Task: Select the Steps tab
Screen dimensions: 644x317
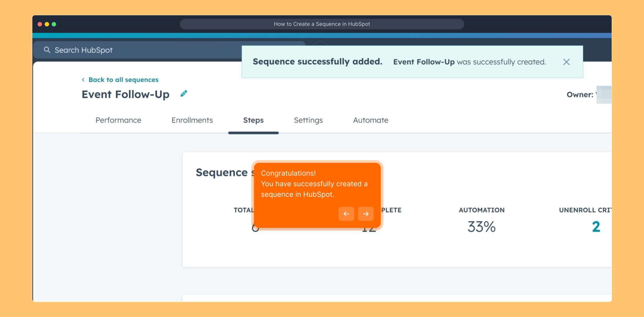Action: (x=253, y=120)
